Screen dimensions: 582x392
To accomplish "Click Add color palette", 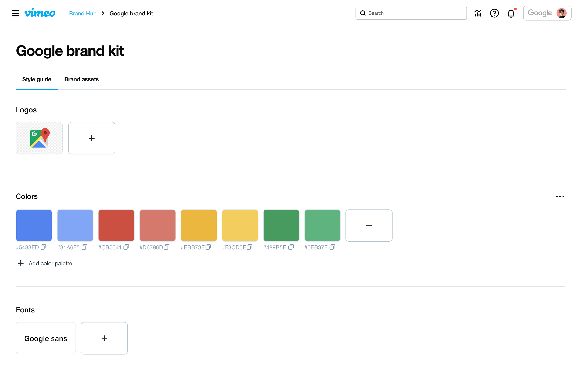I will click(x=45, y=263).
